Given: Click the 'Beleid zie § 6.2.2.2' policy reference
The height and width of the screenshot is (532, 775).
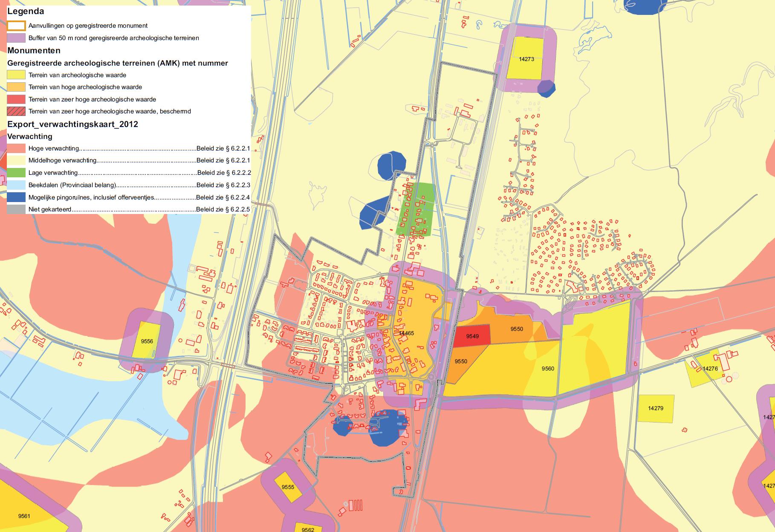Looking at the screenshot, I should point(223,173).
